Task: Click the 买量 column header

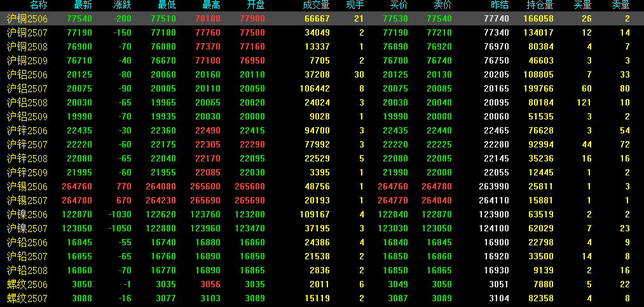Action: point(583,5)
